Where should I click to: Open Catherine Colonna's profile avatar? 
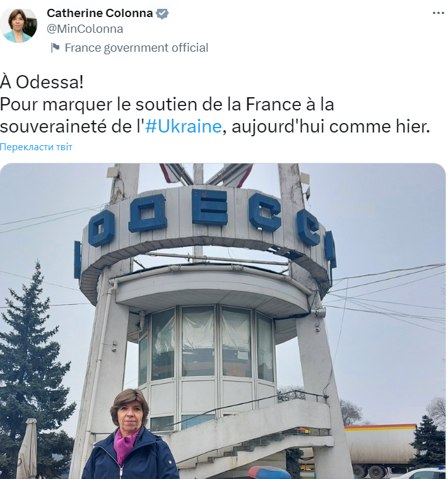click(19, 25)
